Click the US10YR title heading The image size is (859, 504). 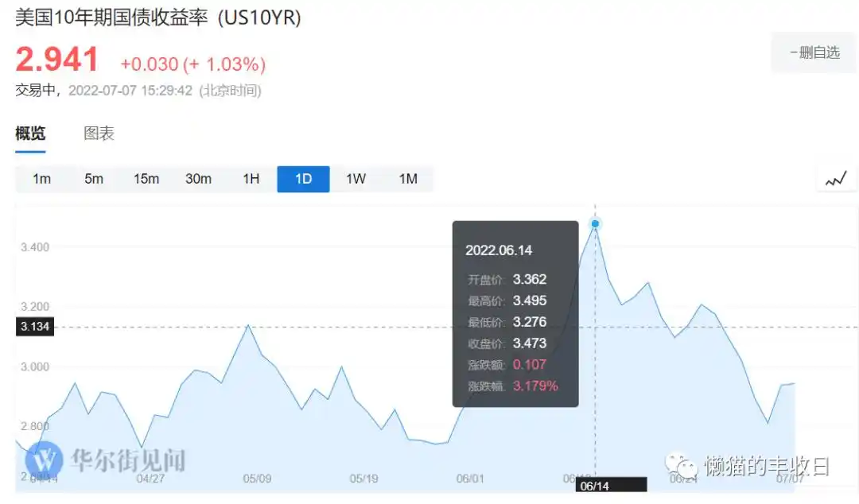point(158,17)
